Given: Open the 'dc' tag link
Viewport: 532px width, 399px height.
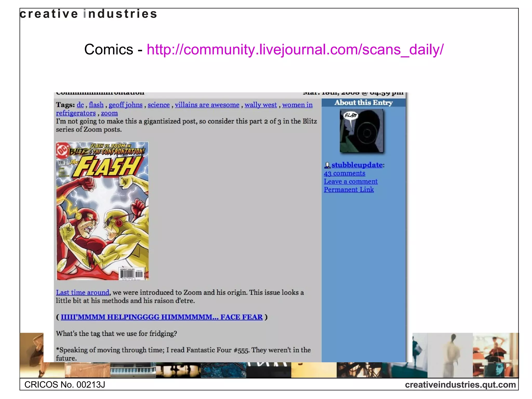Looking at the screenshot, I should point(80,105).
